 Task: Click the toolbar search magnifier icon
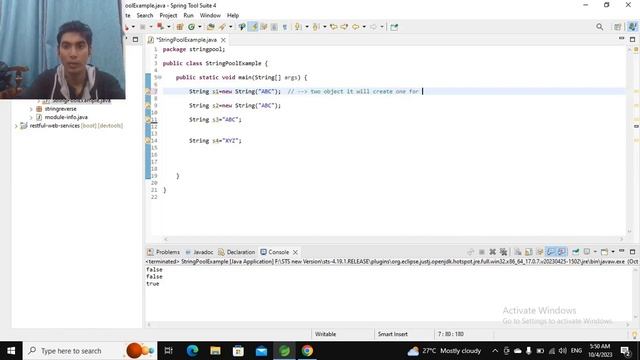[x=599, y=27]
